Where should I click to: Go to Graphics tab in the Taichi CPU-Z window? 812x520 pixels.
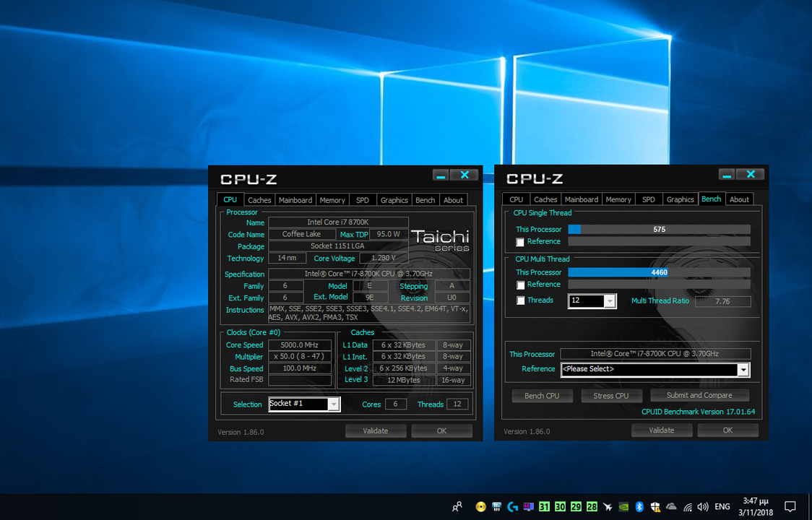pos(394,200)
